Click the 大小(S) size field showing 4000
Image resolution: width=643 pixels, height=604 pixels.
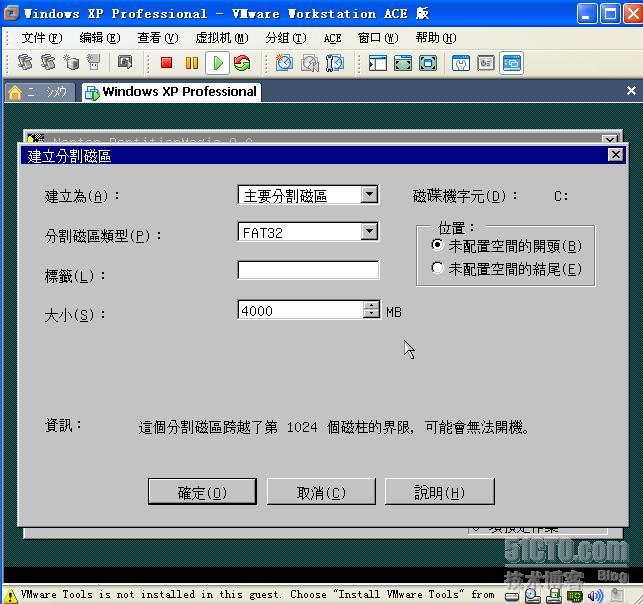(x=301, y=310)
